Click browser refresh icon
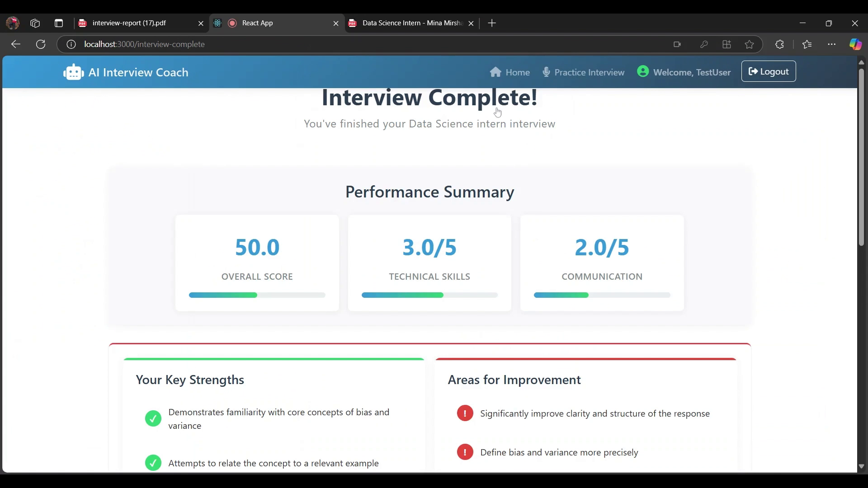868x488 pixels. pyautogui.click(x=41, y=44)
